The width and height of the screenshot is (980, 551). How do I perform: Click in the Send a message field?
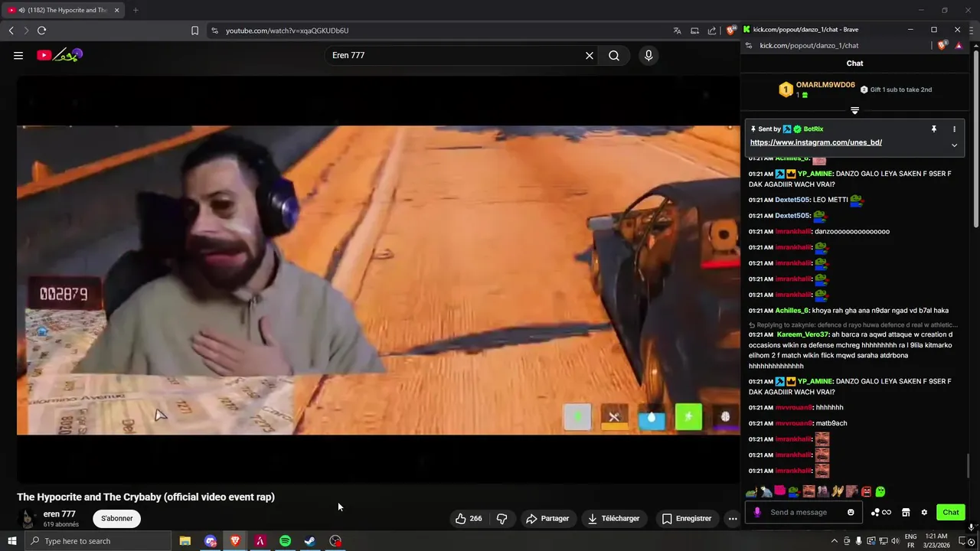[804, 512]
